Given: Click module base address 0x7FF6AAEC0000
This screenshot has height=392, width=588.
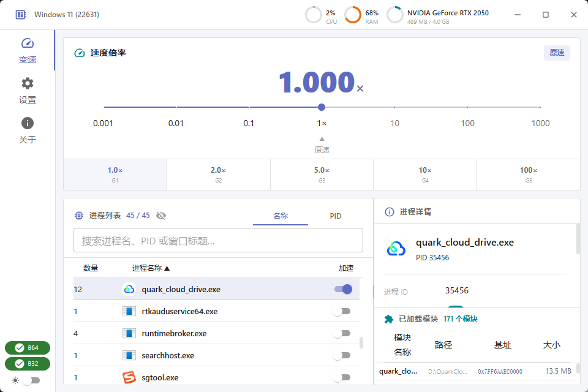Looking at the screenshot, I should click(500, 372).
